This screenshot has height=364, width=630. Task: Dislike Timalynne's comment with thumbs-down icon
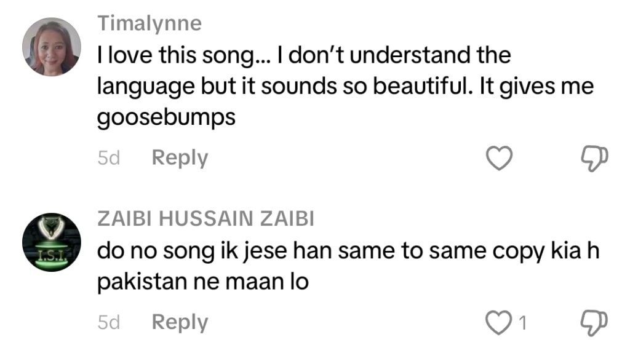pyautogui.click(x=594, y=159)
